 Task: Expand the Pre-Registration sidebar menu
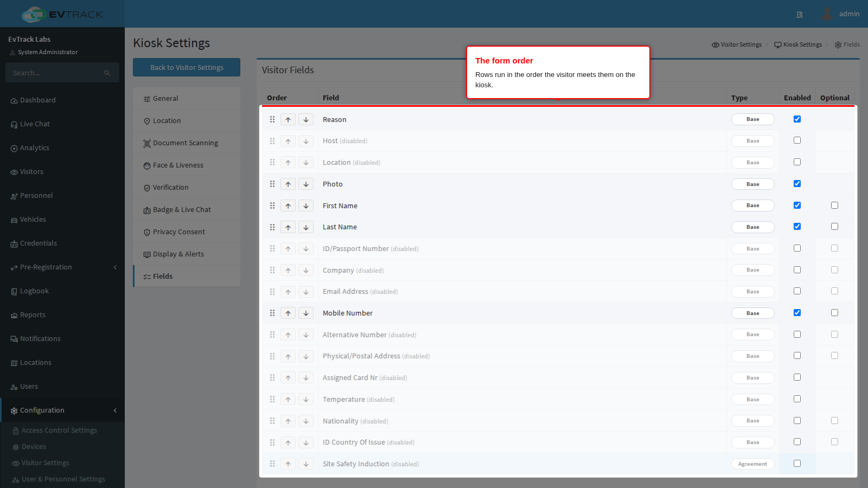(x=62, y=267)
